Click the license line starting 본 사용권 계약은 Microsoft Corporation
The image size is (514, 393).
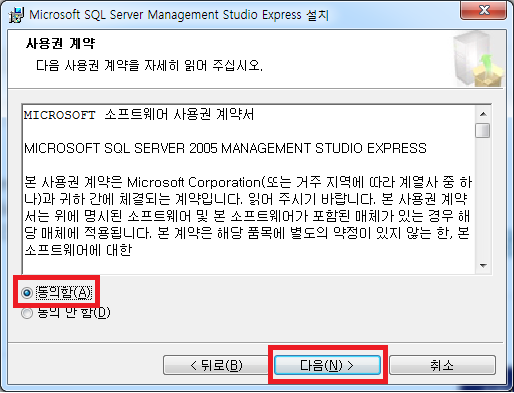coord(248,182)
